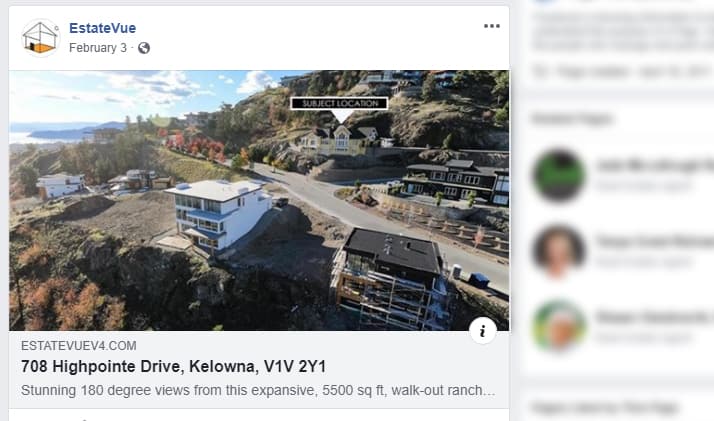Click the SUBJECT LOCATION label in photo
Viewport: 714px width, 421px height.
[x=339, y=103]
